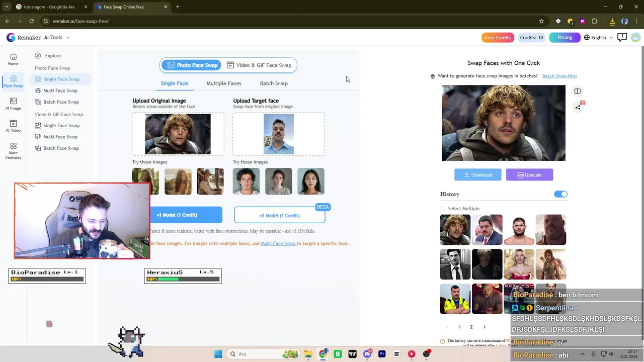Open the English language dropdown

[x=599, y=37]
